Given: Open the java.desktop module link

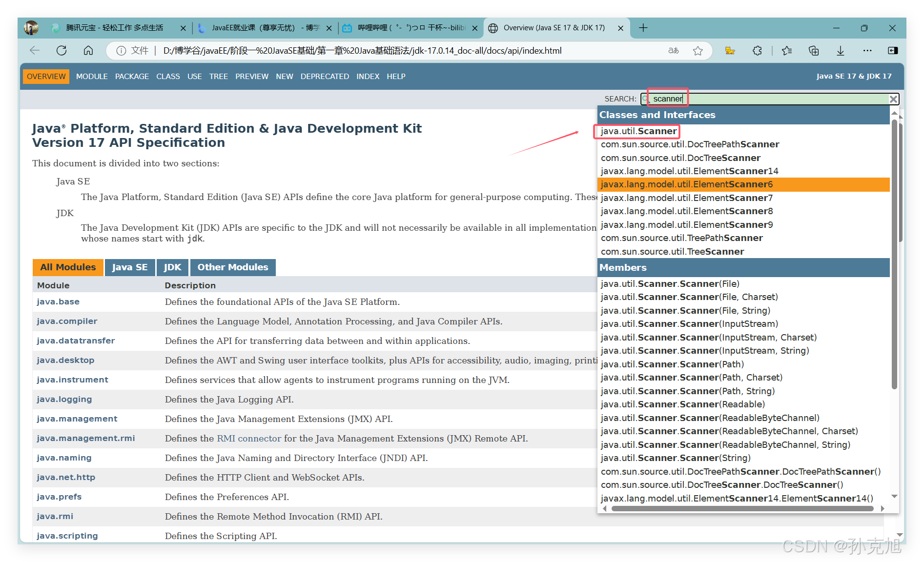Looking at the screenshot, I should coord(65,361).
